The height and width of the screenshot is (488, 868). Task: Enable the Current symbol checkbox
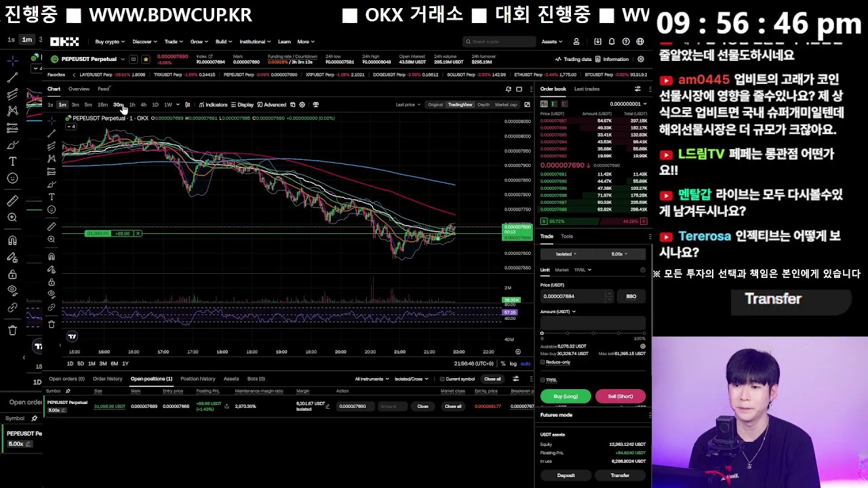(x=442, y=379)
